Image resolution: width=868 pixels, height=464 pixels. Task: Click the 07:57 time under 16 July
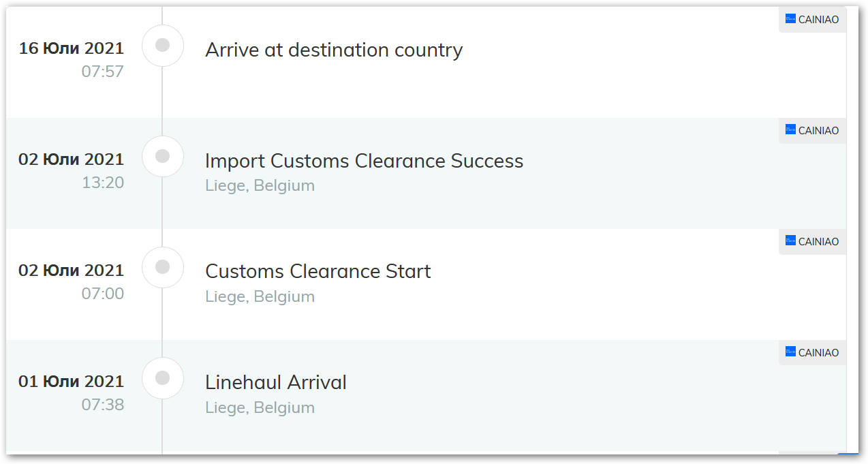pyautogui.click(x=103, y=72)
